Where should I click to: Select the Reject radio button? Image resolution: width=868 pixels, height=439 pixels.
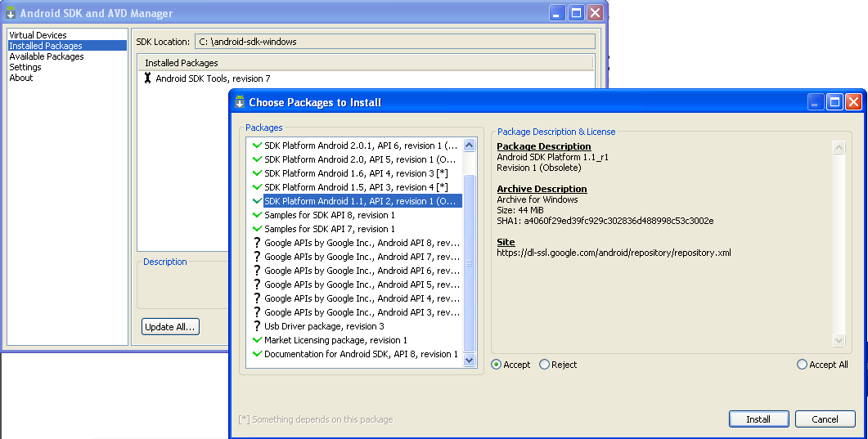[544, 365]
